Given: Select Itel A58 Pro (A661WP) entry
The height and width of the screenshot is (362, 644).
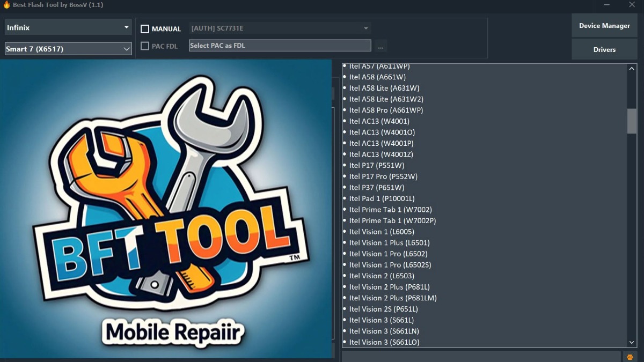Looking at the screenshot, I should pos(386,110).
